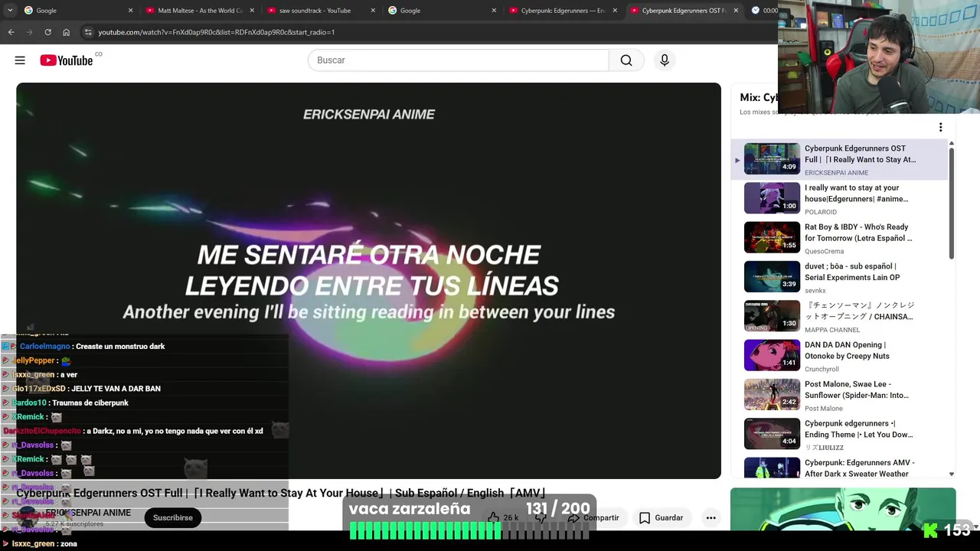
Task: Click Carloelmagno chat message
Action: [92, 347]
